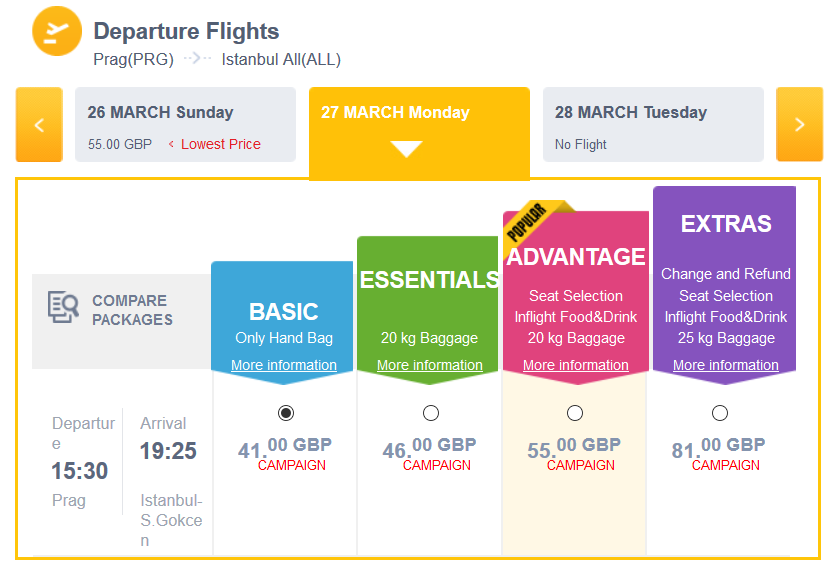834x568 pixels.
Task: Click the 81.00 GBP Extras price
Action: (719, 448)
